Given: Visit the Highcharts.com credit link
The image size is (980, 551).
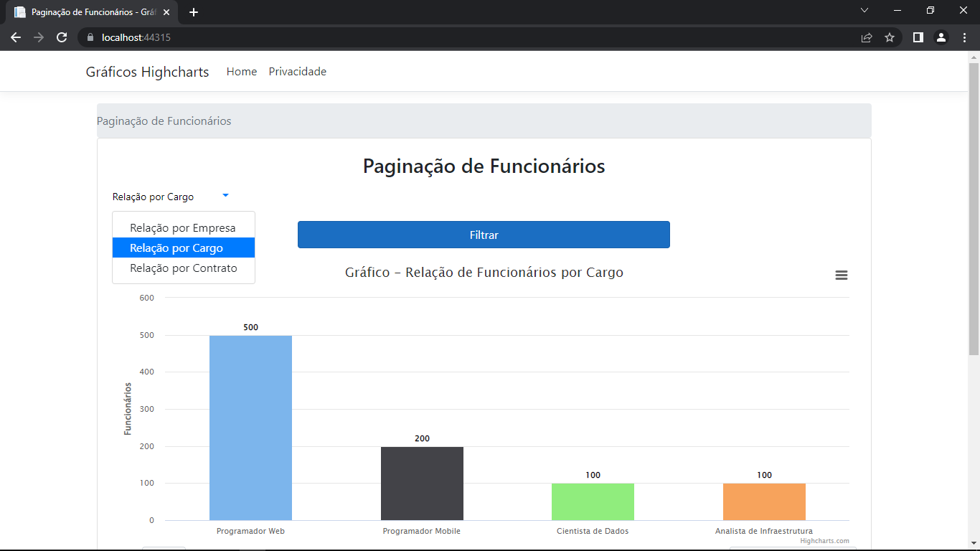Looking at the screenshot, I should click(x=824, y=540).
